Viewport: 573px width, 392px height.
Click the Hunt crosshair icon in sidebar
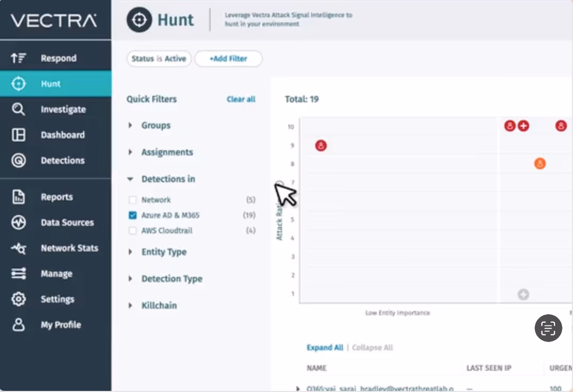tap(18, 84)
